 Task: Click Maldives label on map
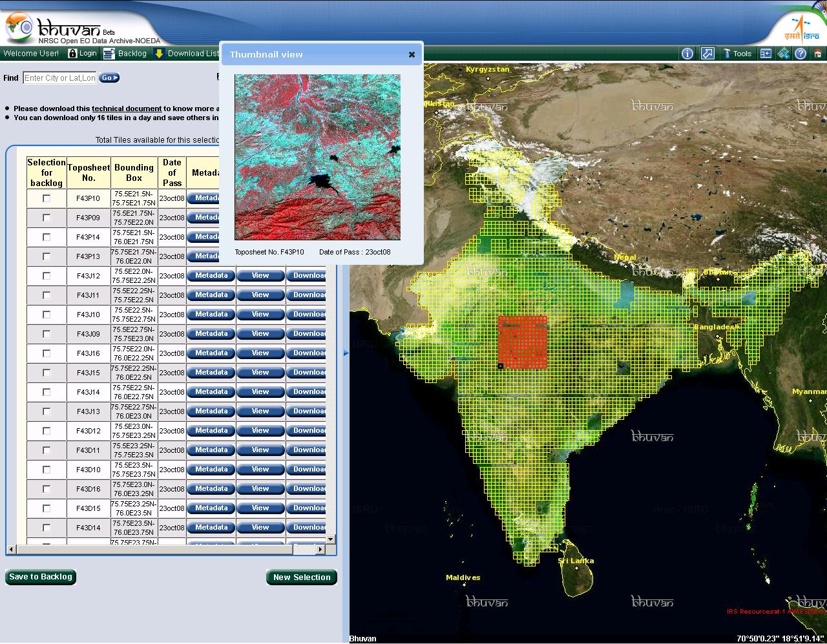click(x=463, y=577)
